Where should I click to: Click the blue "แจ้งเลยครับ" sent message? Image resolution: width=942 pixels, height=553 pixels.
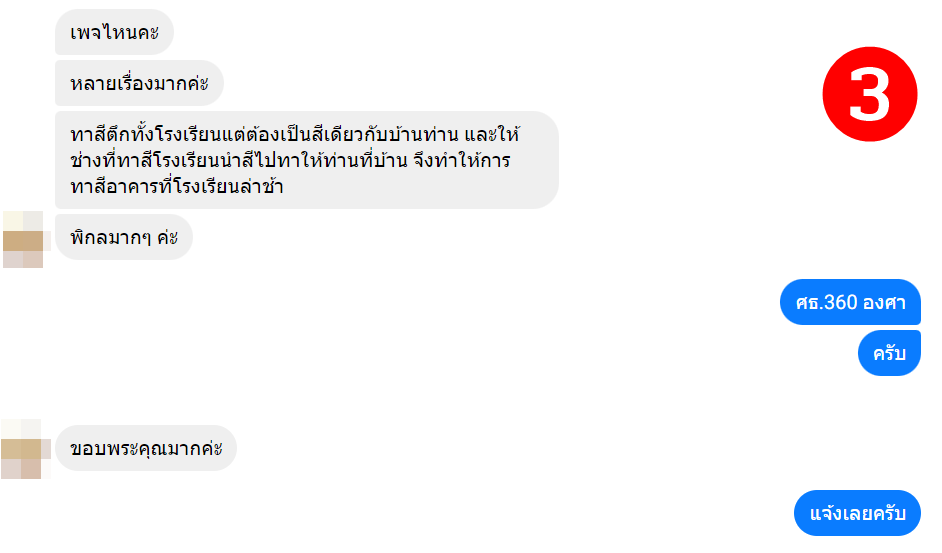tap(857, 513)
